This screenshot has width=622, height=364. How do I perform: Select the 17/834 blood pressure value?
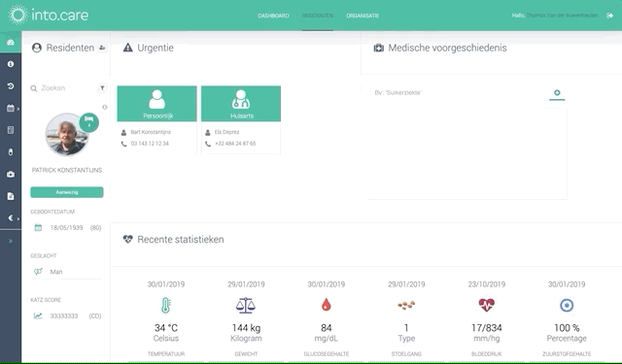coord(486,328)
